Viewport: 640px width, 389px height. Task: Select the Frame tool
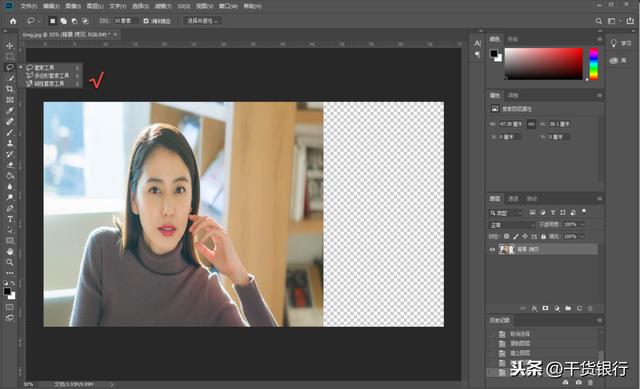10,100
